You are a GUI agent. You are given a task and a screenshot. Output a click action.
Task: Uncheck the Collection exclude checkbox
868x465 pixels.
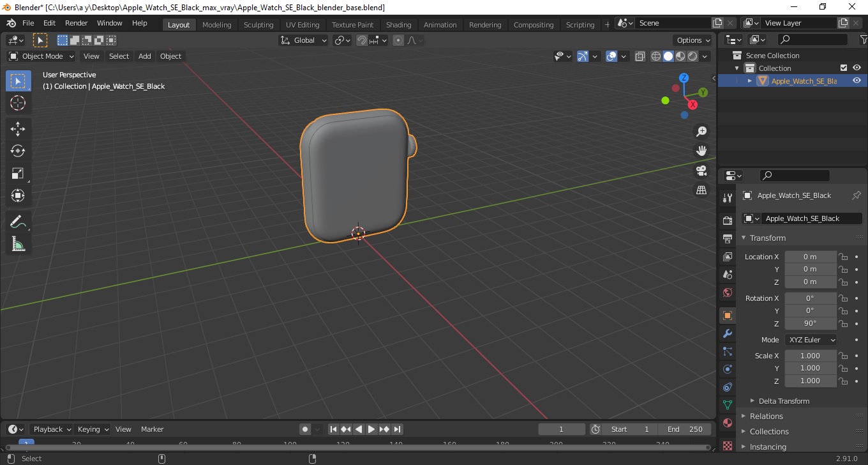[x=844, y=68]
